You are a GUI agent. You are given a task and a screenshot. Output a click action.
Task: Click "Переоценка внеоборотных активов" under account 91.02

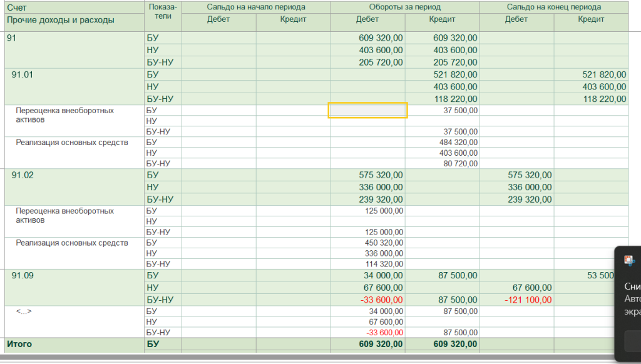click(64, 216)
